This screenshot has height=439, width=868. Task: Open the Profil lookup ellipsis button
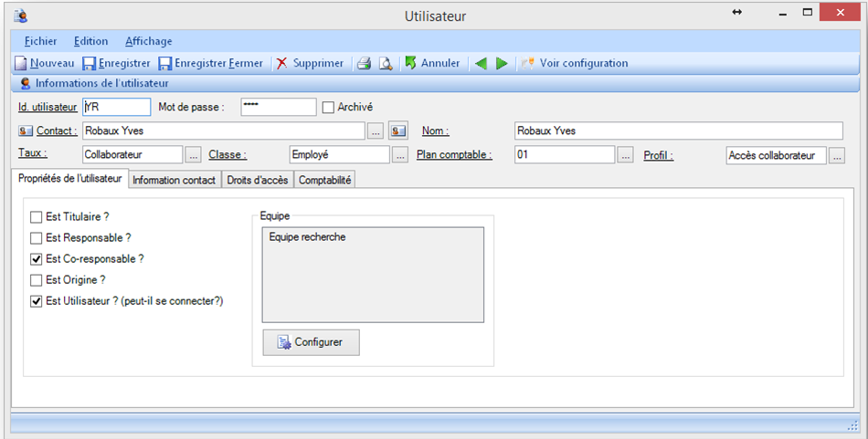click(837, 156)
